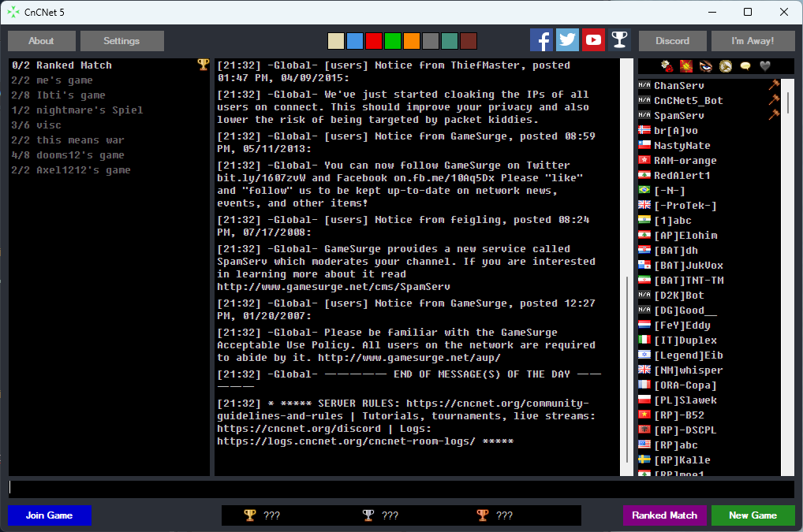
Task: Select 'me's game' in the game list
Action: coord(109,80)
